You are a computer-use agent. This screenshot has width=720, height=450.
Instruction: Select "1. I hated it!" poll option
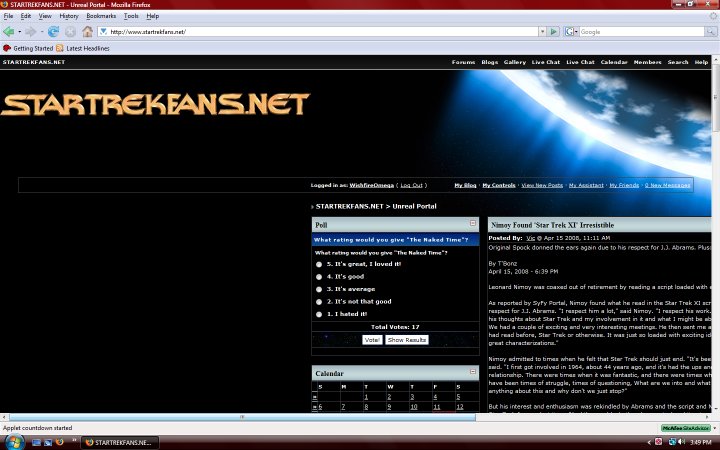[x=319, y=314]
